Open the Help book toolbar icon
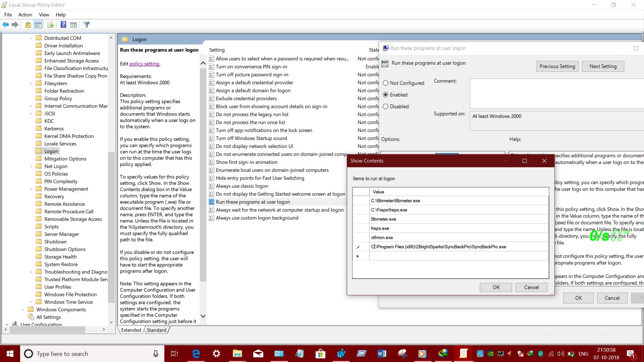The width and height of the screenshot is (644, 362). (63, 24)
